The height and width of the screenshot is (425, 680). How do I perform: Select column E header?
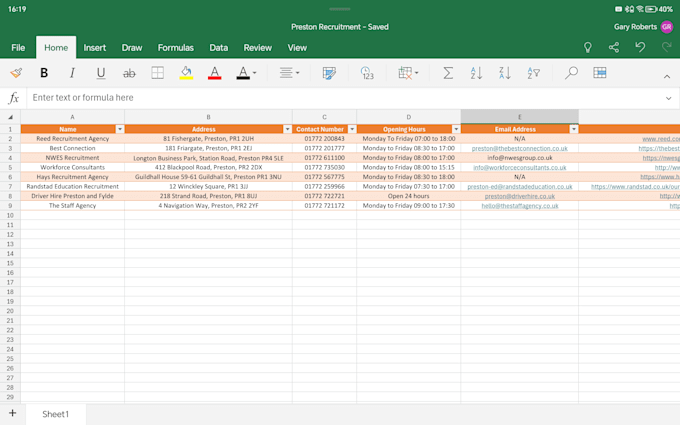520,117
